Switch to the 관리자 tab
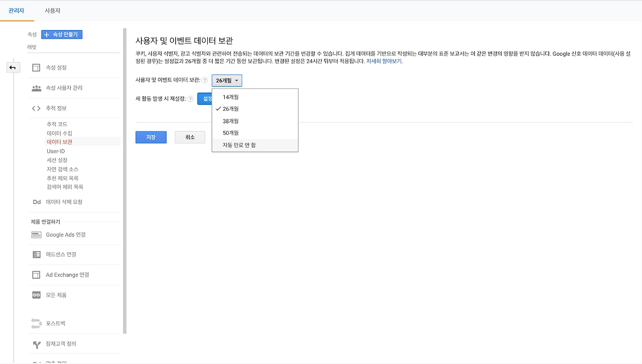 click(15, 10)
